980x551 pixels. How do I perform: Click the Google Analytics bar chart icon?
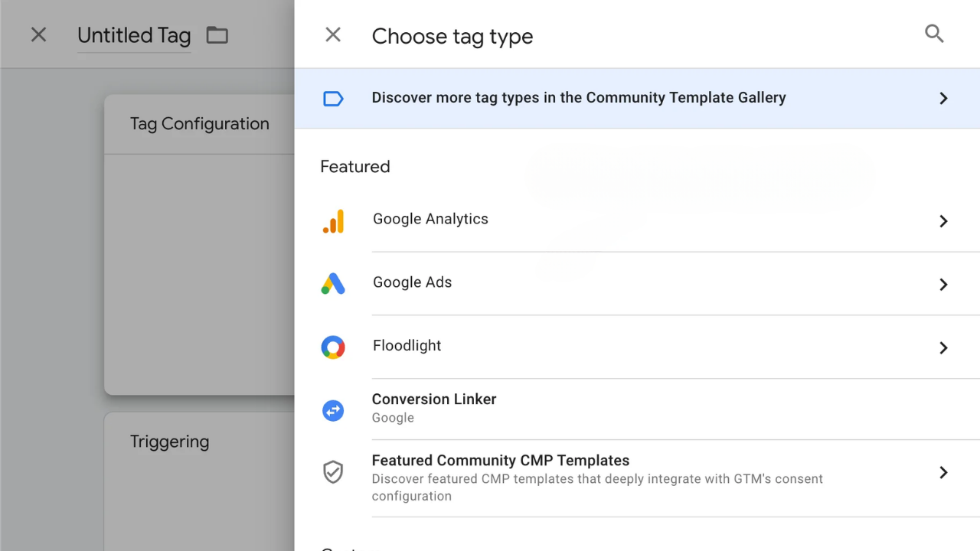(333, 221)
